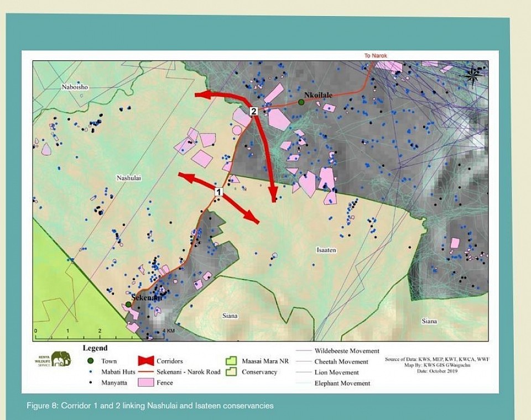Click the red Corridors symbol in legend
The height and width of the screenshot is (420, 531).
click(145, 361)
